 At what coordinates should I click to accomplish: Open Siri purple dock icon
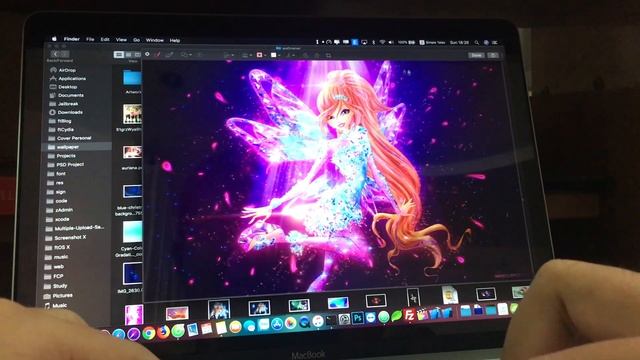[133, 334]
